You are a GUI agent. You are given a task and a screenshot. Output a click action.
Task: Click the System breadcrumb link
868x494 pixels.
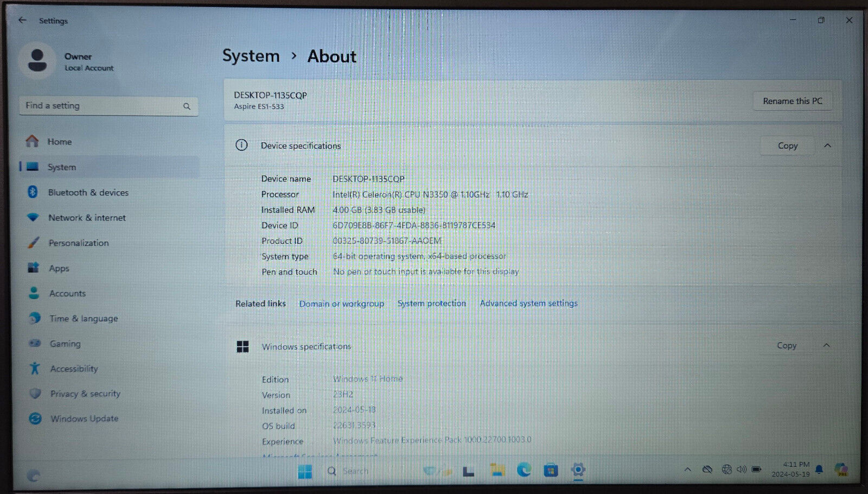[251, 56]
